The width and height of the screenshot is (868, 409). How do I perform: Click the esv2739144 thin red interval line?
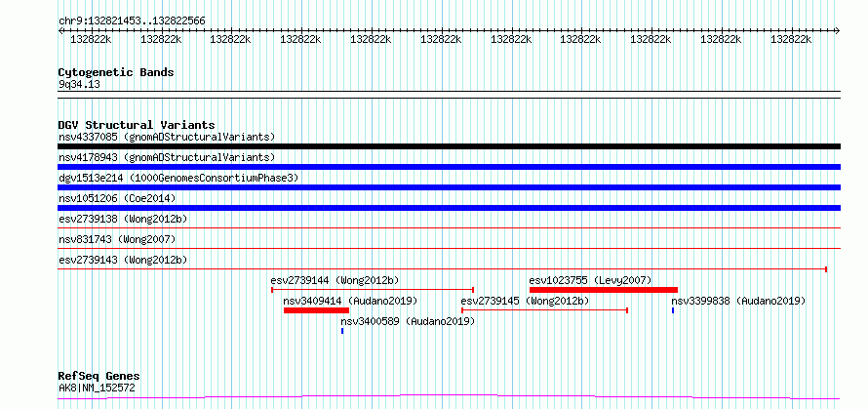[x=373, y=290]
